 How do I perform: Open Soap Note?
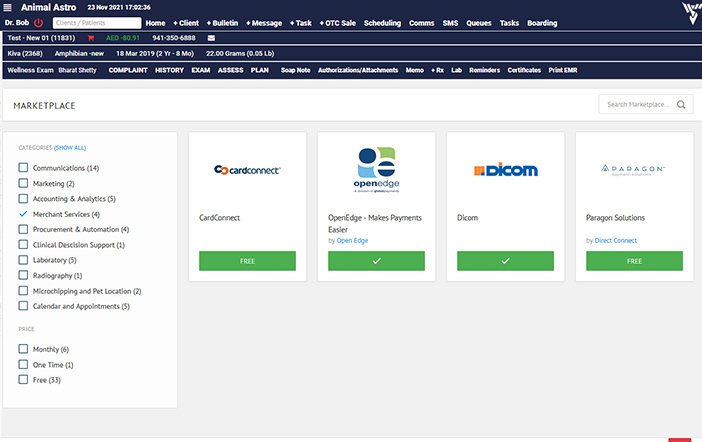pos(295,70)
